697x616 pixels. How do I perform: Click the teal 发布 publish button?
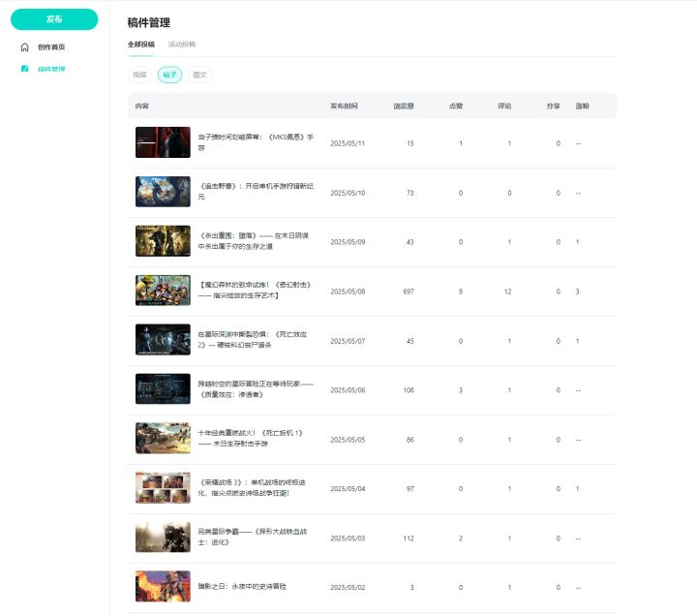coord(54,19)
